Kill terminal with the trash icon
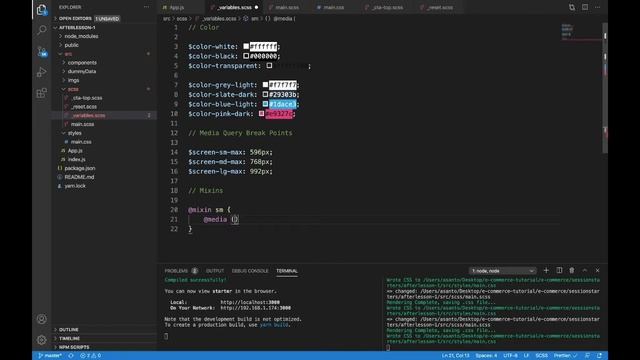640x360 pixels. click(x=572, y=270)
